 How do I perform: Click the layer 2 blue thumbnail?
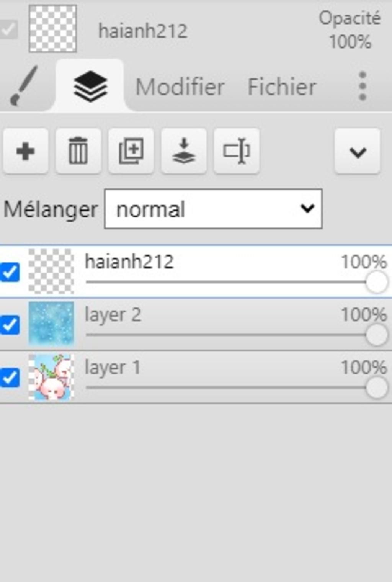pos(51,325)
